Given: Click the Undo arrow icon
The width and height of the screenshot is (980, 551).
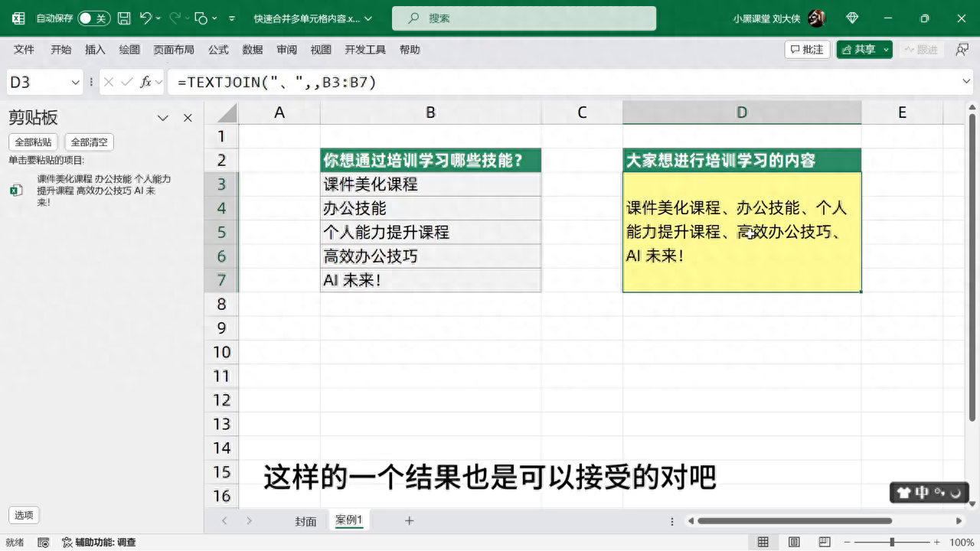Looking at the screenshot, I should tap(146, 18).
